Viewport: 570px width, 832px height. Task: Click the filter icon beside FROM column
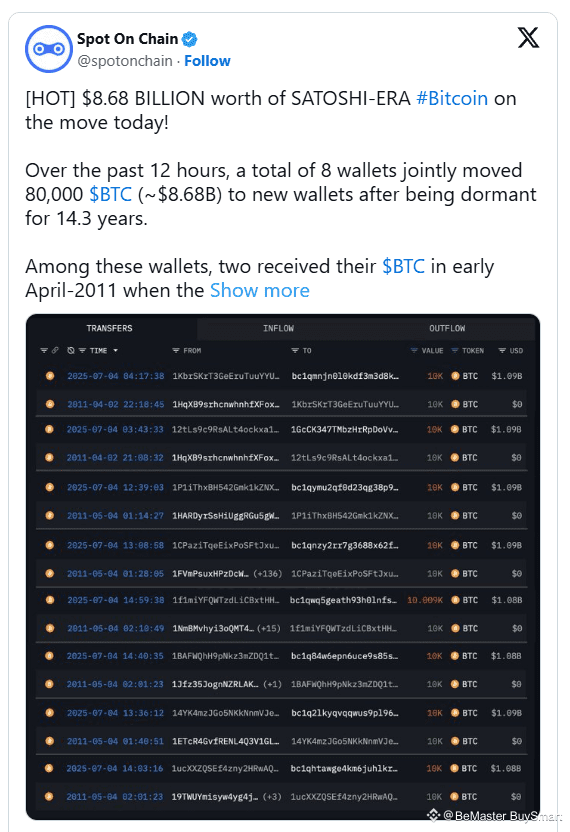(175, 351)
